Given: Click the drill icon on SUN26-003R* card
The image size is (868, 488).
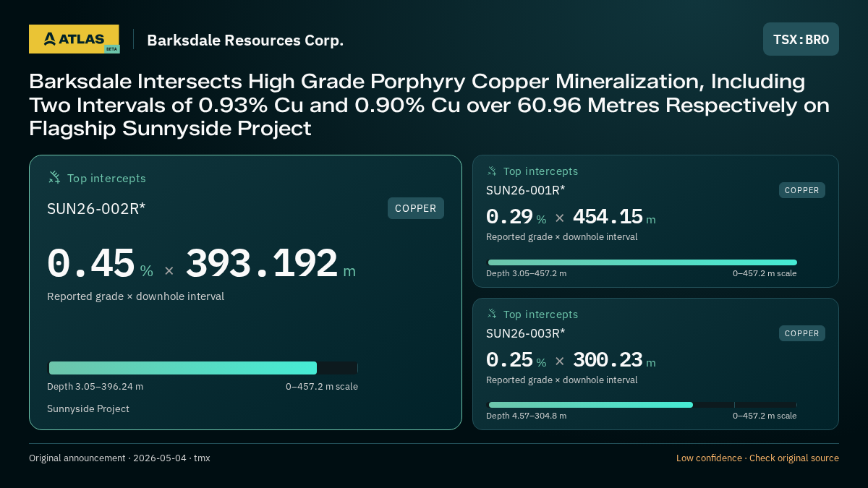Looking at the screenshot, I should coord(492,314).
